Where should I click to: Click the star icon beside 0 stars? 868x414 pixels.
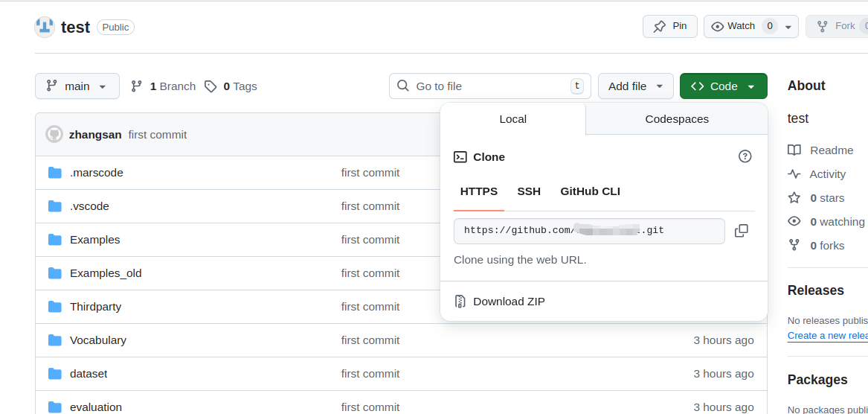(794, 198)
